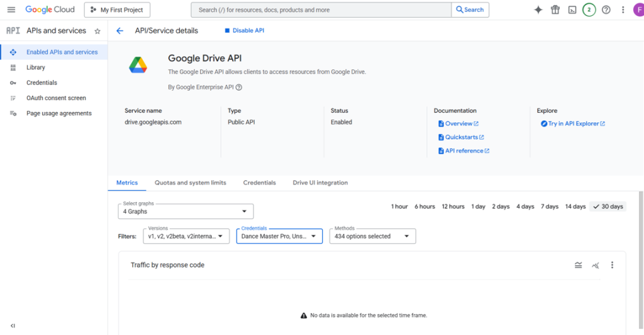
Task: Open Traffic graph more options menu
Action: click(612, 265)
